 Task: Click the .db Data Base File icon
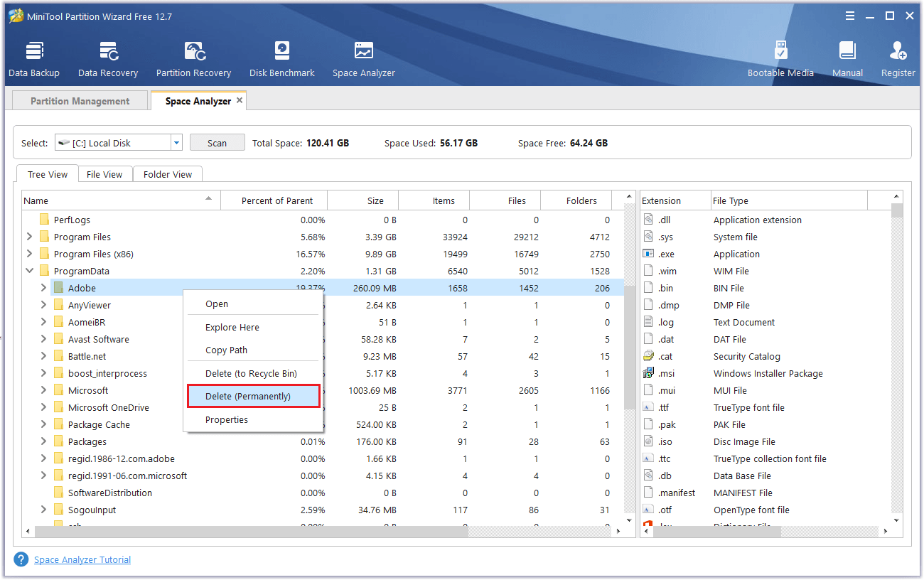(x=648, y=476)
